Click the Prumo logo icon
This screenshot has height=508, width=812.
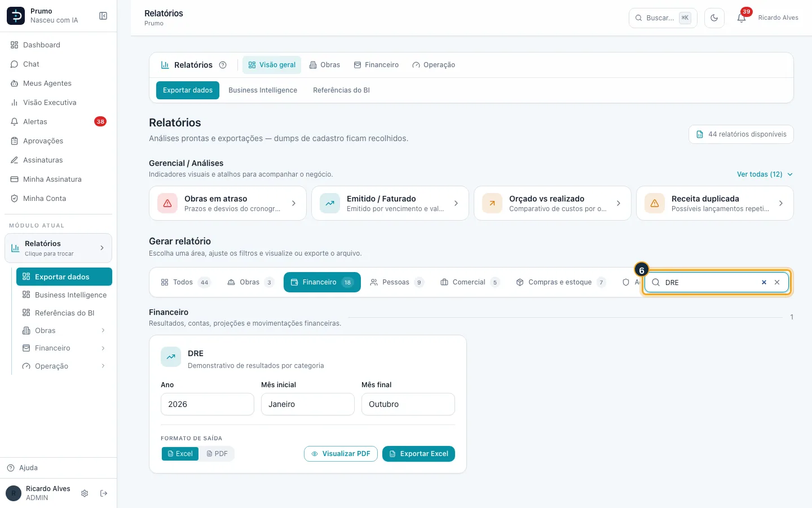click(16, 16)
